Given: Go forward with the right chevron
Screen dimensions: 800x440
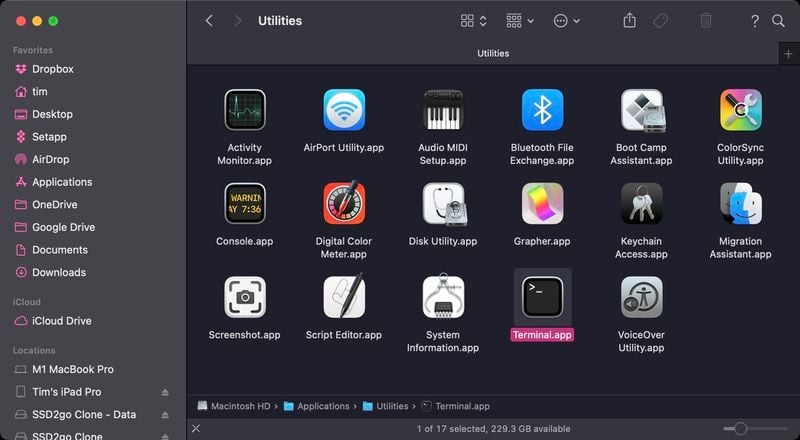Looking at the screenshot, I should click(237, 21).
